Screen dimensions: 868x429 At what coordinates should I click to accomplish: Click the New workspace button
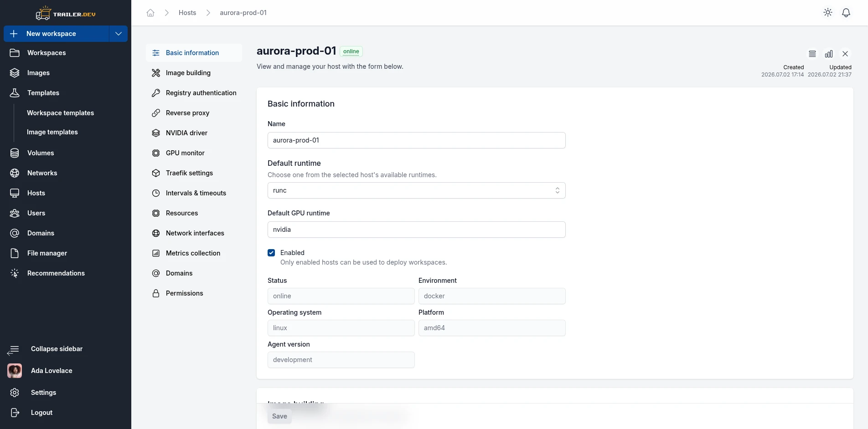pyautogui.click(x=57, y=34)
